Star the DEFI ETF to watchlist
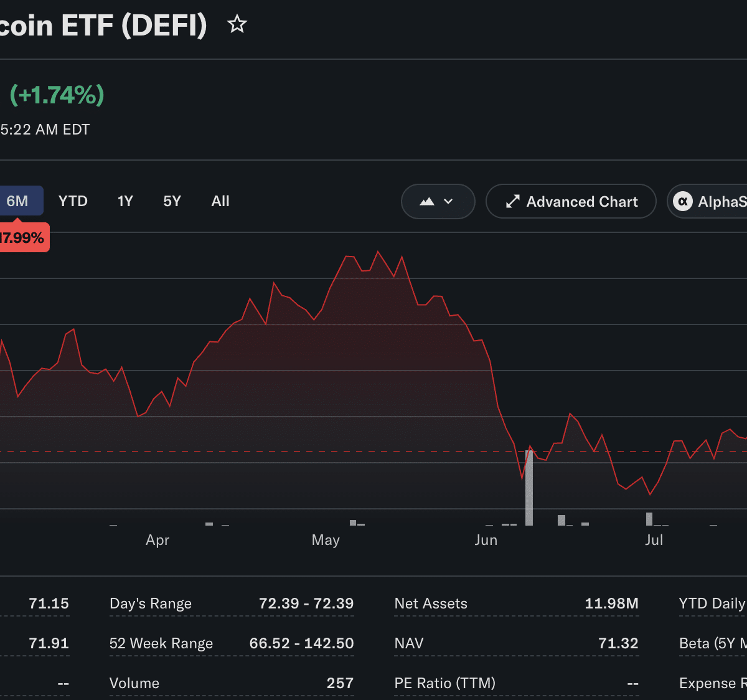 [237, 25]
